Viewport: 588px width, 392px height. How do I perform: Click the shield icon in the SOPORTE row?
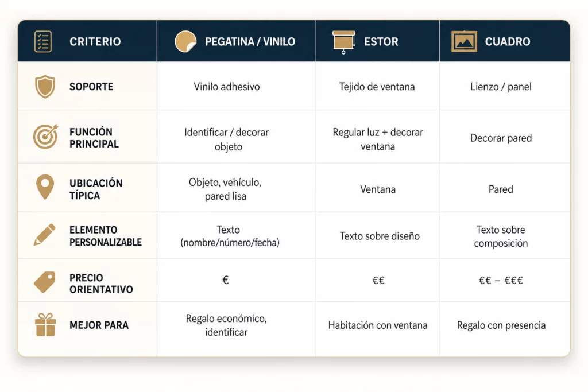tap(45, 87)
